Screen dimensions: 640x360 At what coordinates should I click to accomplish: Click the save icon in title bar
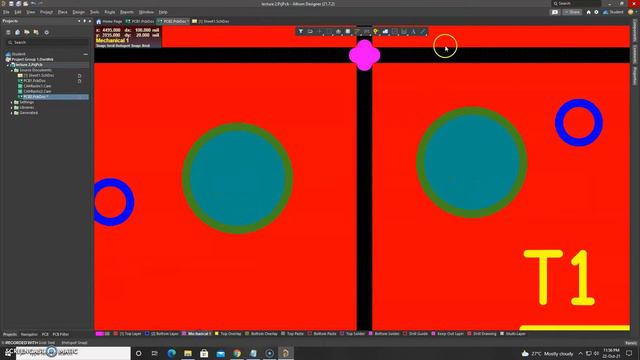(x=11, y=4)
